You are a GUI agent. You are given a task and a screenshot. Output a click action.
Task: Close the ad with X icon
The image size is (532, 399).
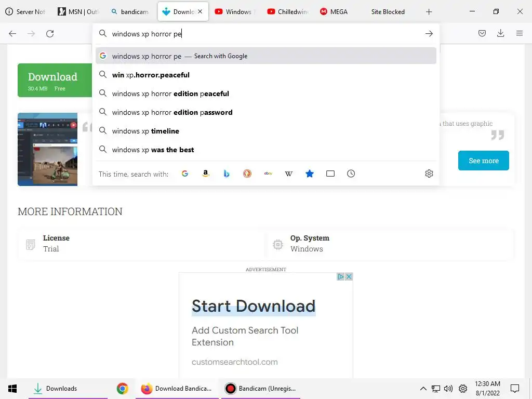point(349,276)
